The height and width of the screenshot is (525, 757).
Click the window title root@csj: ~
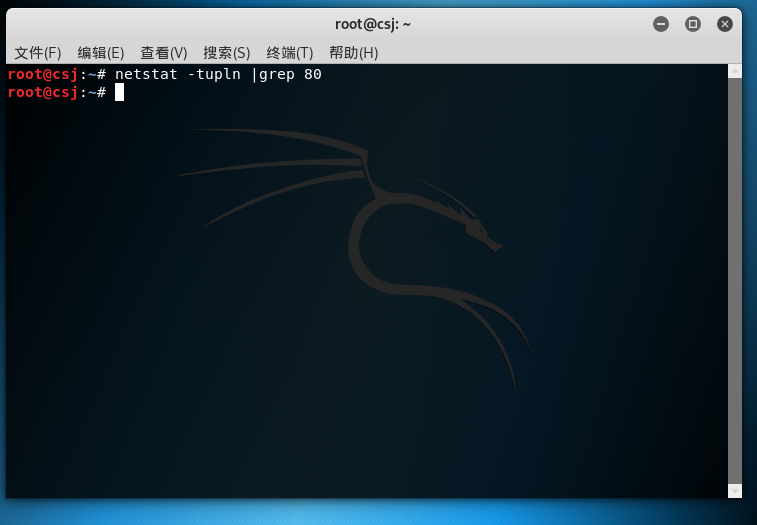click(x=373, y=24)
